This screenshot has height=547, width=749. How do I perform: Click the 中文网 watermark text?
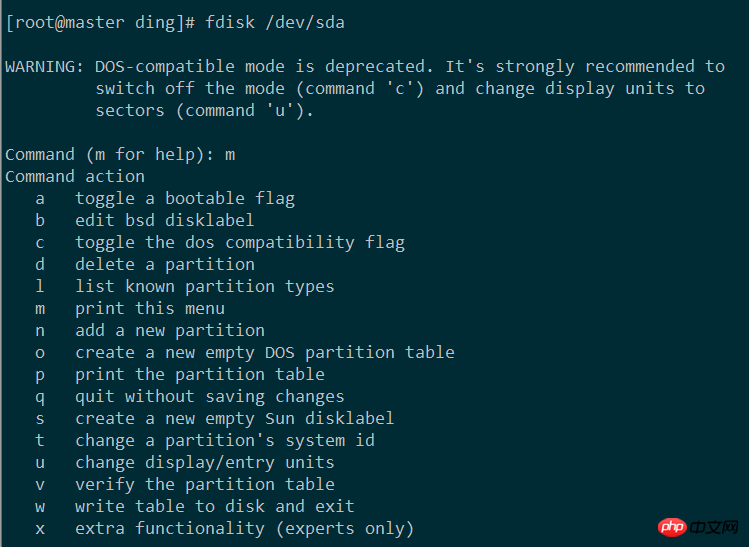point(714,526)
